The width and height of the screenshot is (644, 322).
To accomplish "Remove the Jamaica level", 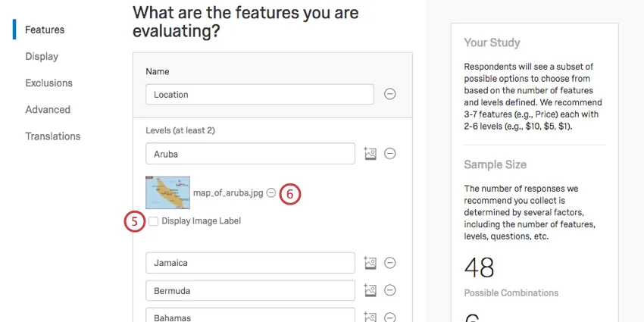I will 389,263.
